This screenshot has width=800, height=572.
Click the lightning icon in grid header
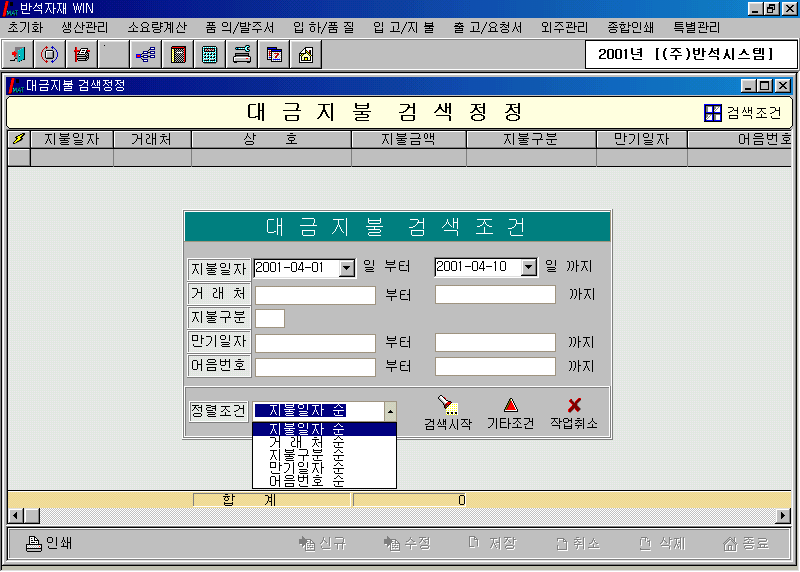click(x=19, y=139)
